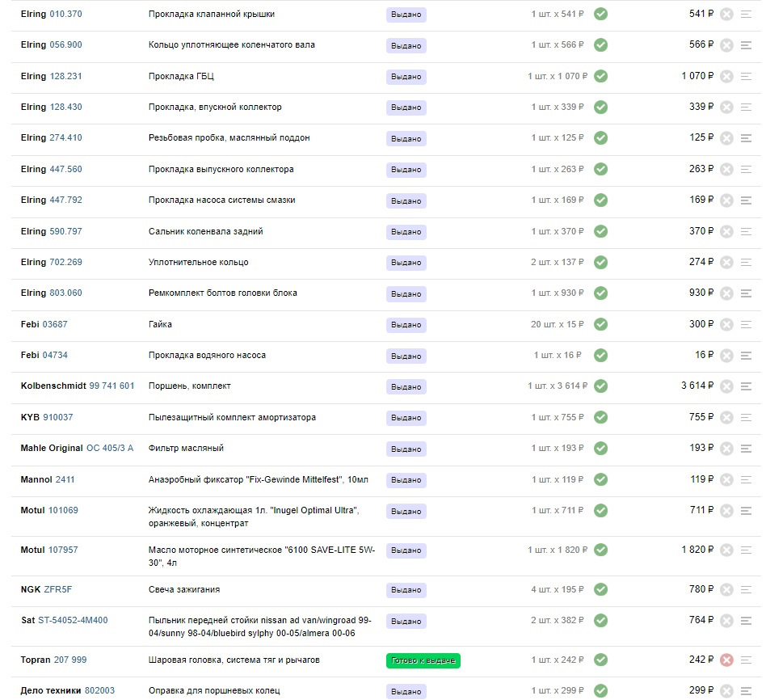Image resolution: width=766 pixels, height=700 pixels.
Task: Click cancel X icon for Elring 128.231
Action: 726,76
